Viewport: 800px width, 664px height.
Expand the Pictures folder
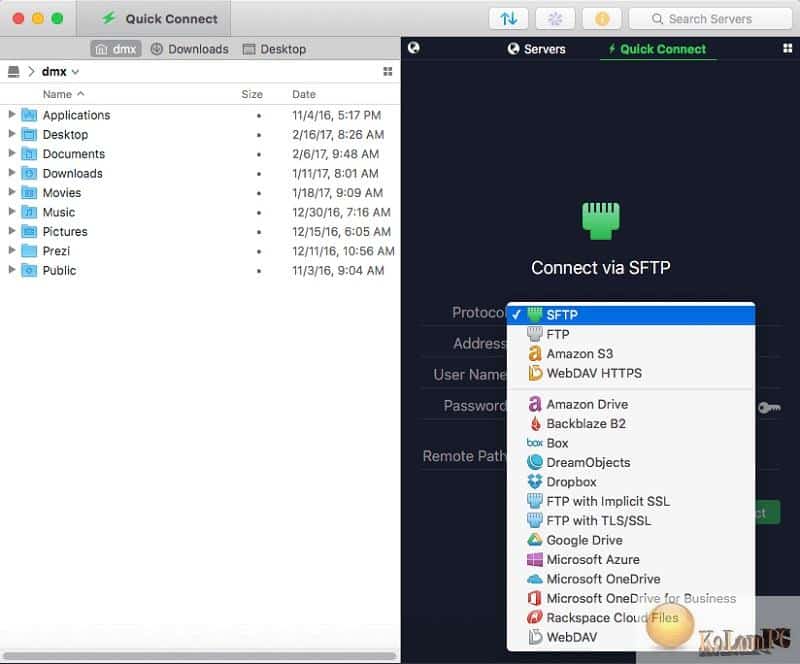coord(12,231)
